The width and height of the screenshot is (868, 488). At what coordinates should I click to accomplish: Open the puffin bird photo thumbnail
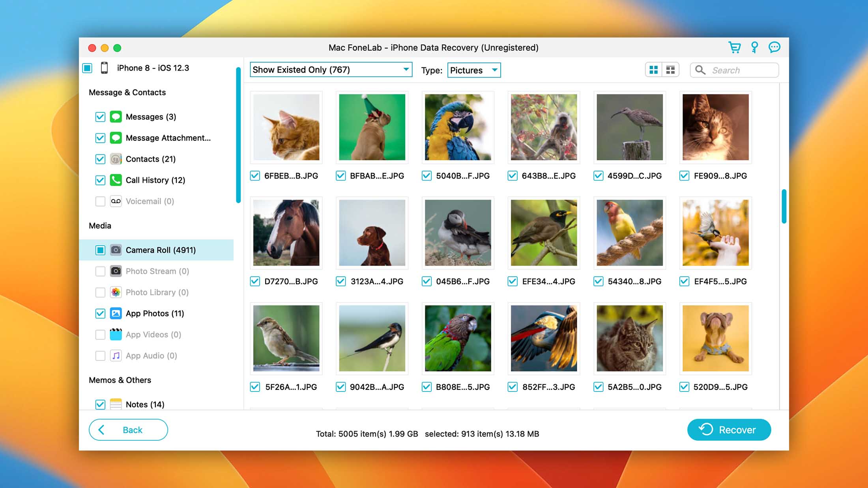click(x=458, y=233)
